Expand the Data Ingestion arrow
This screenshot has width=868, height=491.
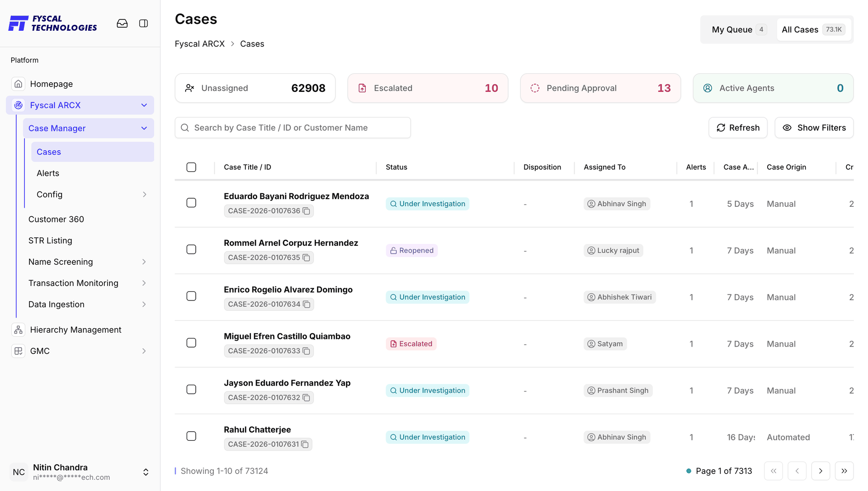pyautogui.click(x=144, y=304)
